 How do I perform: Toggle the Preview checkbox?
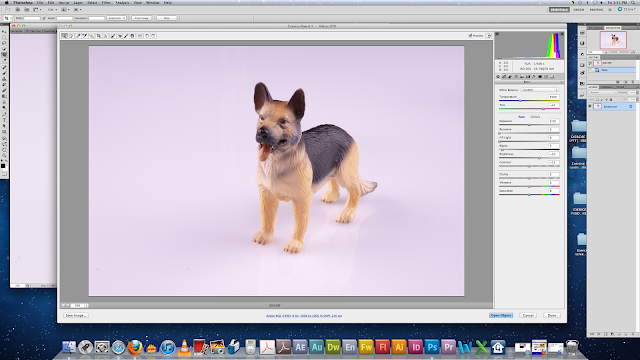tap(470, 36)
